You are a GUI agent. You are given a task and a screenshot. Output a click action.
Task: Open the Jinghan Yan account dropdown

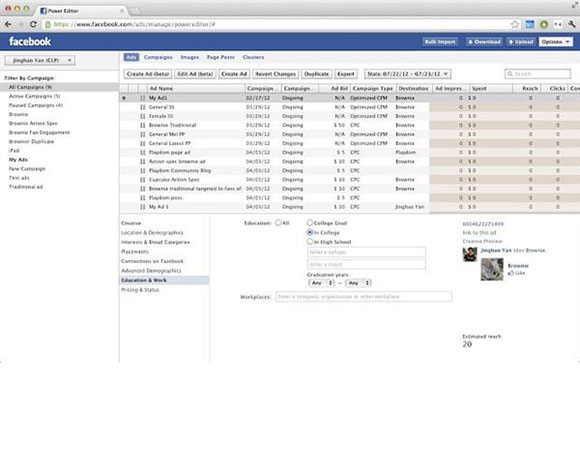point(40,60)
